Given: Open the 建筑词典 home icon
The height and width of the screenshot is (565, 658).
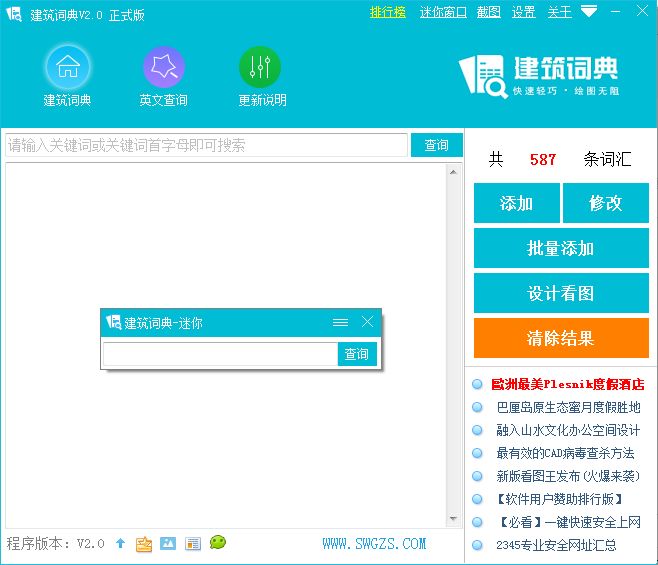Looking at the screenshot, I should click(x=68, y=67).
